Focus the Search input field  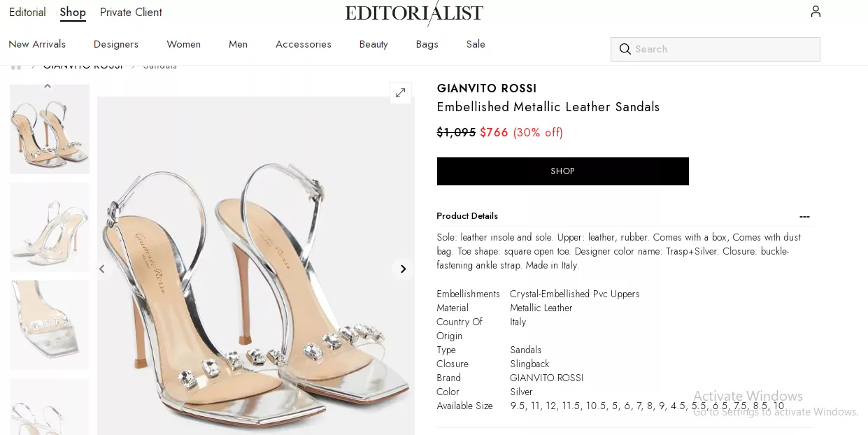(x=724, y=49)
